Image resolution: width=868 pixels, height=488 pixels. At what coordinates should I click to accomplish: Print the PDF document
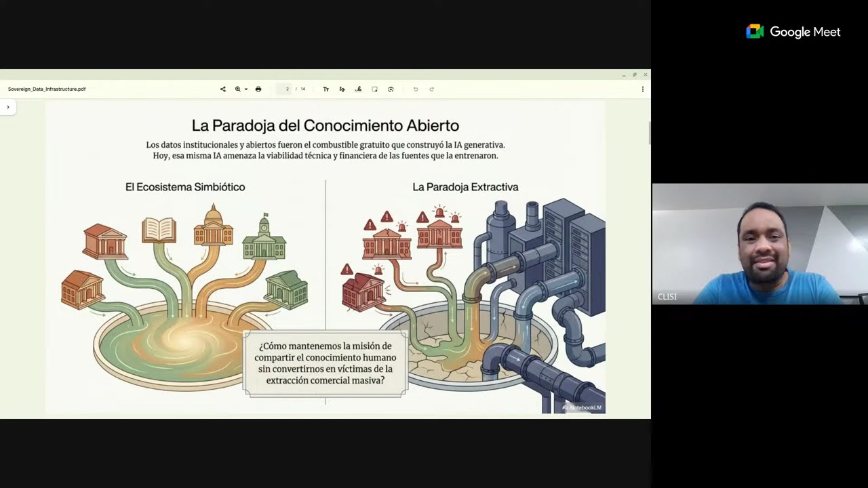(258, 89)
